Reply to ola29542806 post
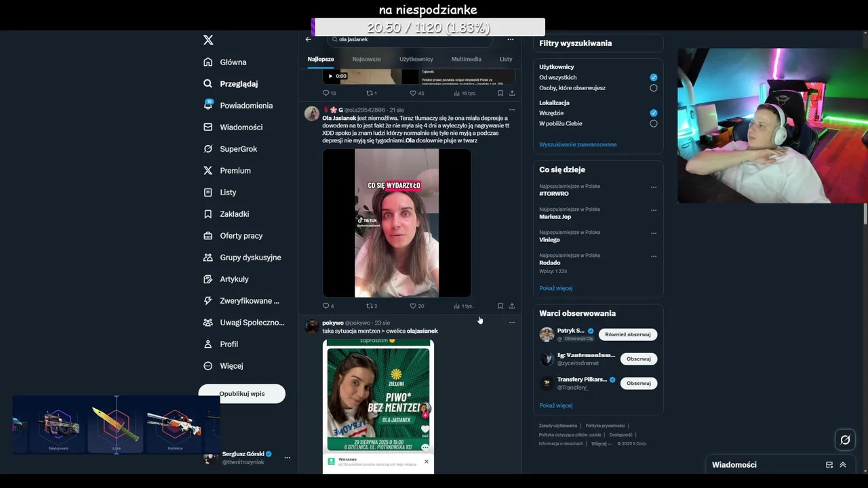 click(329, 306)
